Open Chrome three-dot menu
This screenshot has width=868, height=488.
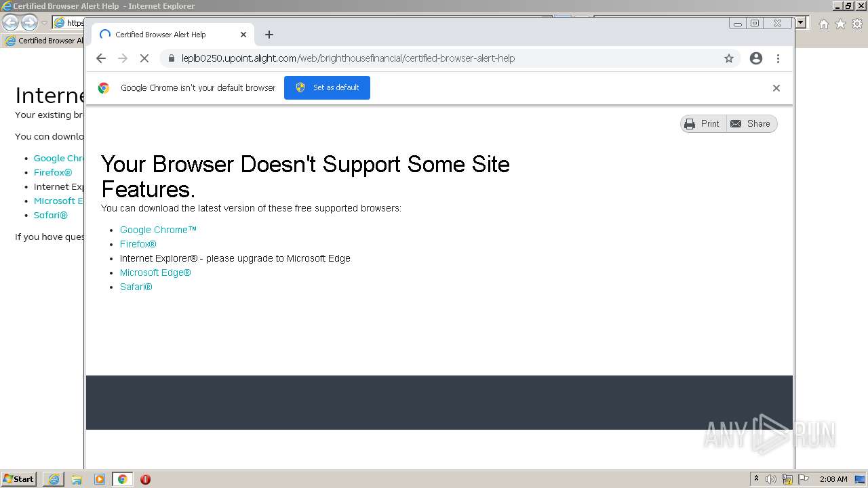[778, 58]
